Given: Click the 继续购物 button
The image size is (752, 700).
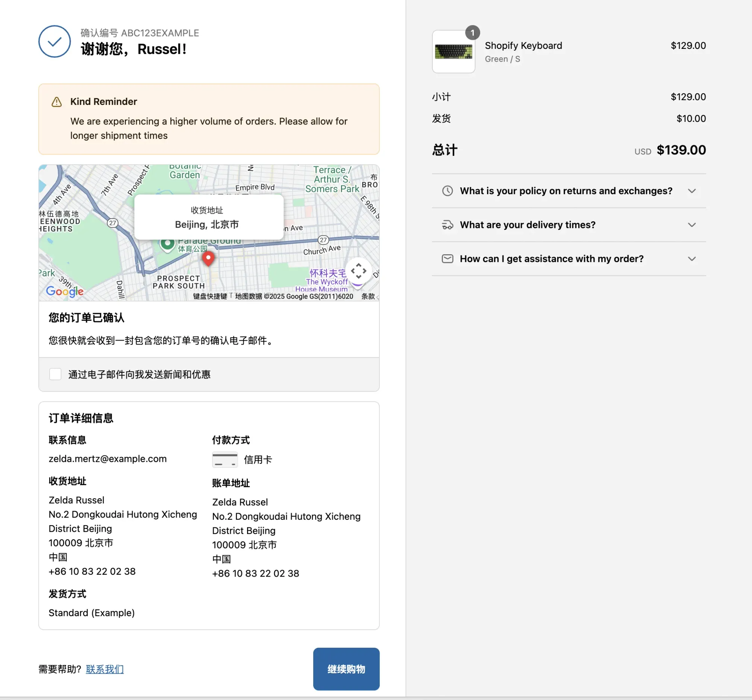Looking at the screenshot, I should coord(346,669).
